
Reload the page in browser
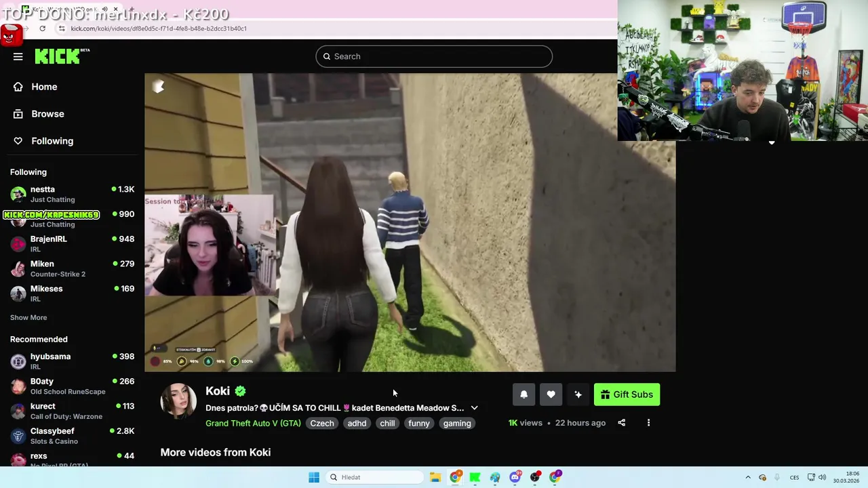click(42, 28)
